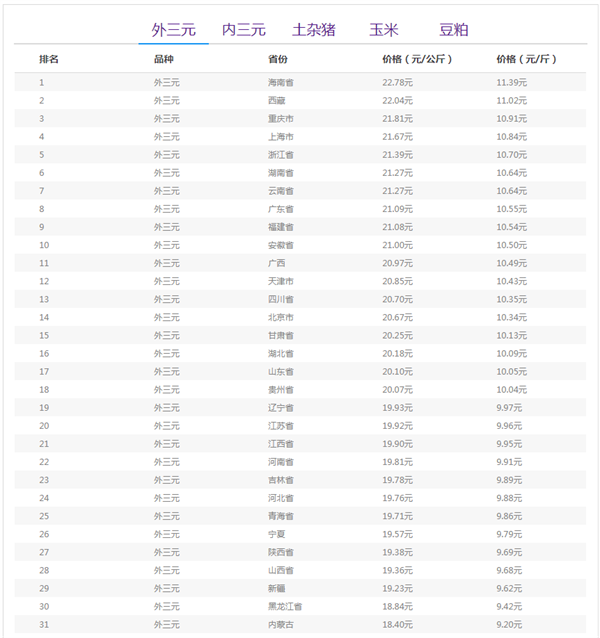Click the 排名 column header
Screen dimensions: 600x638
tap(49, 60)
